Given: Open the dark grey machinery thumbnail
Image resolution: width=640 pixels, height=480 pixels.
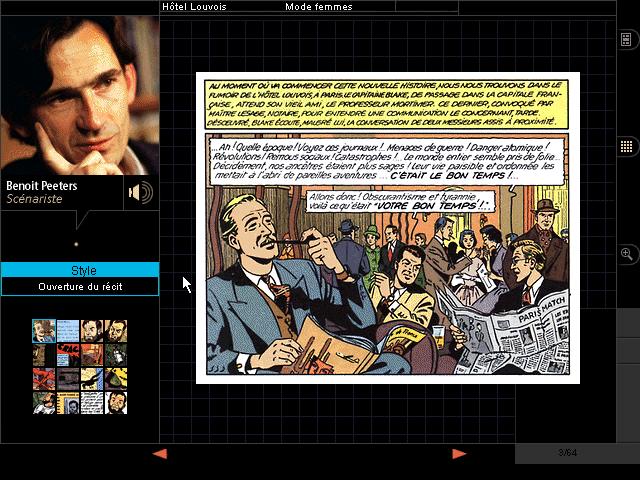Looking at the screenshot, I should (x=68, y=379).
